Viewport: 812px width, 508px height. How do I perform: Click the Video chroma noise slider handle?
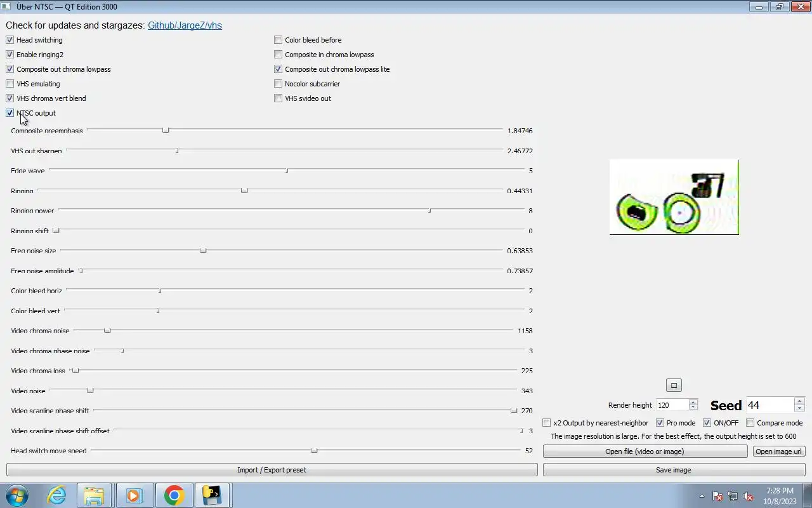tap(107, 330)
